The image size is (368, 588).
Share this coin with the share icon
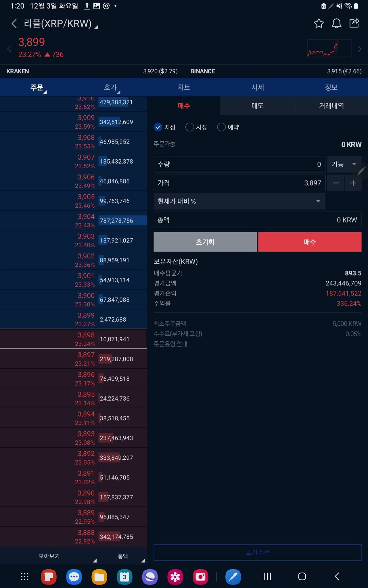click(354, 23)
